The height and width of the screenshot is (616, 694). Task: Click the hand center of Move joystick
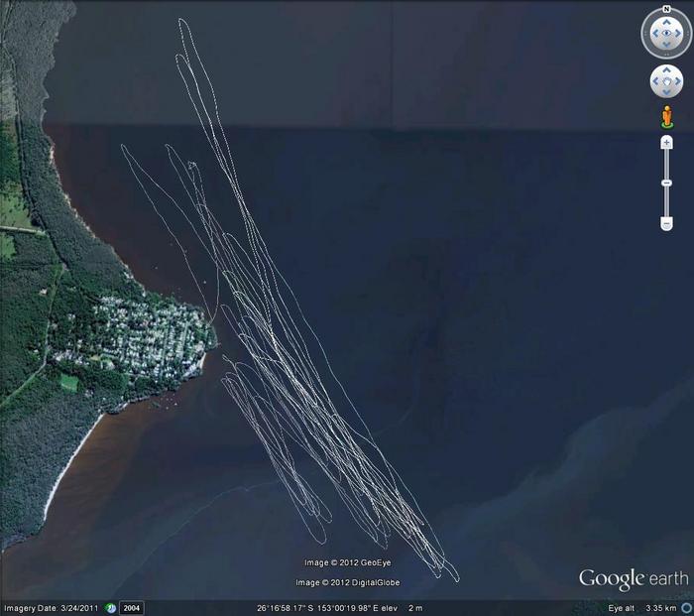click(666, 81)
